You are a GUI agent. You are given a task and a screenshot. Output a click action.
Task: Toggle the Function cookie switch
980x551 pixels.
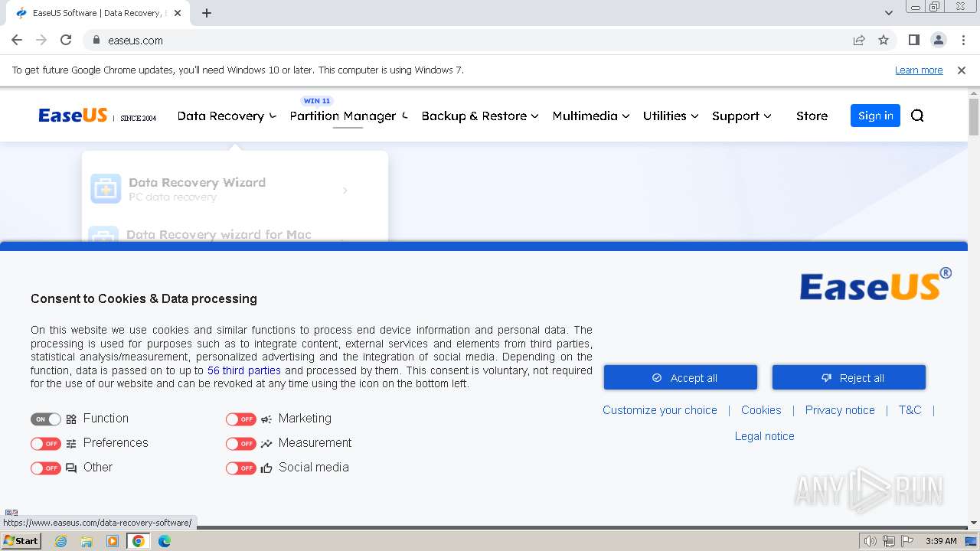tap(46, 419)
